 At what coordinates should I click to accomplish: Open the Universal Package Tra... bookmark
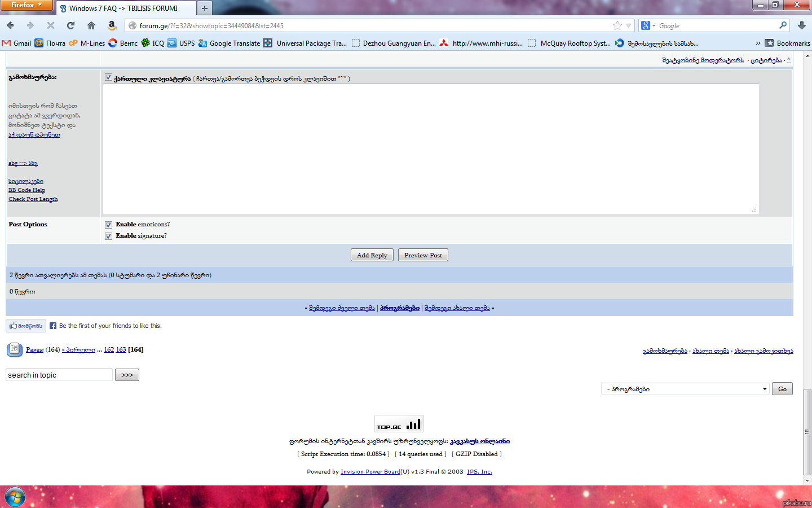coord(305,43)
